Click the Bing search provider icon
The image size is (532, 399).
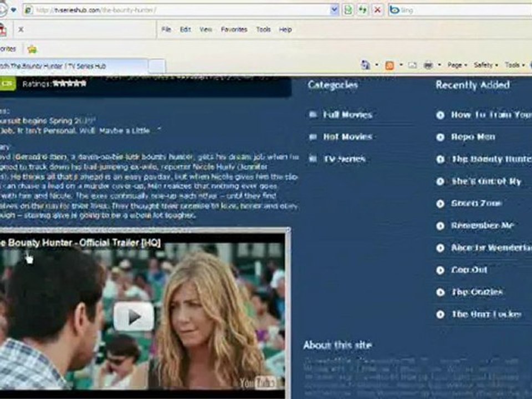394,10
